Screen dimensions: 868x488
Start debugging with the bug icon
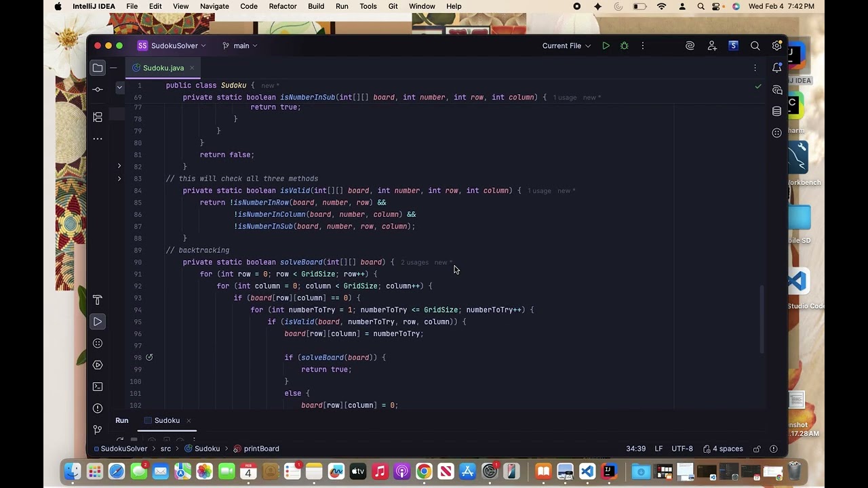pos(625,46)
